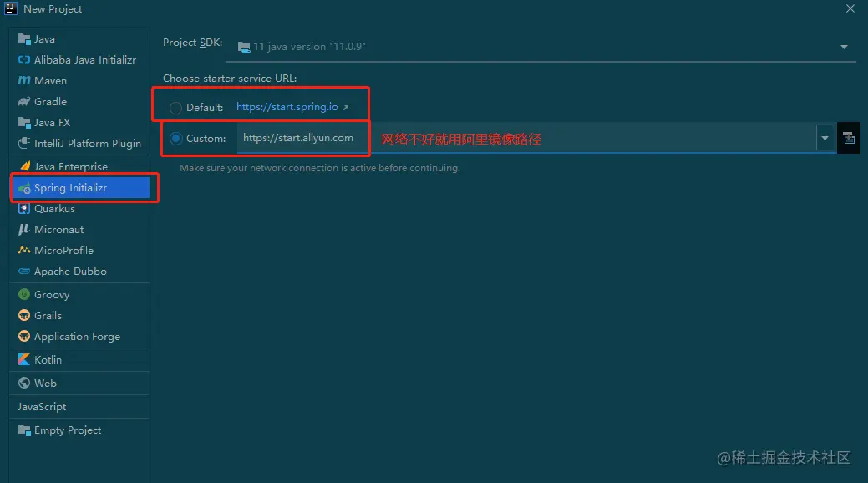Click the custom URL field with start.aliyun.com
Viewport: 868px width, 483px height.
click(526, 138)
